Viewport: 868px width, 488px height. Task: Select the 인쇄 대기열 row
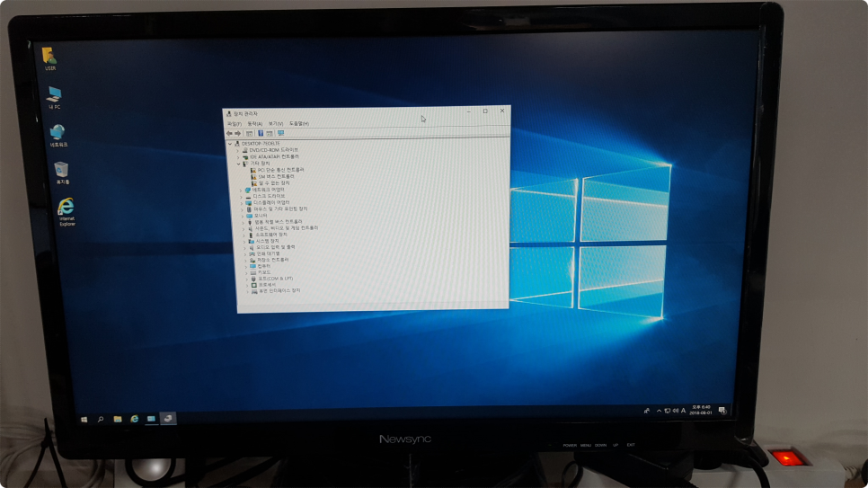264,253
